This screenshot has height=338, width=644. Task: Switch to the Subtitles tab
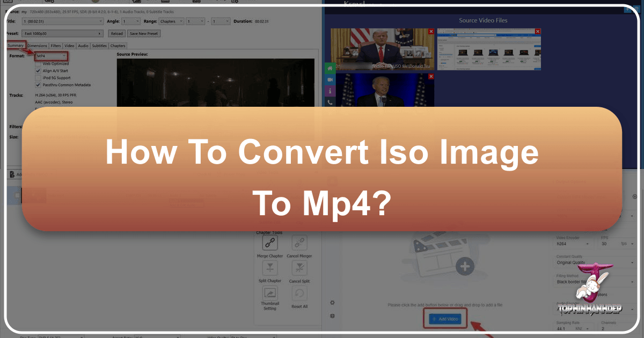point(99,46)
